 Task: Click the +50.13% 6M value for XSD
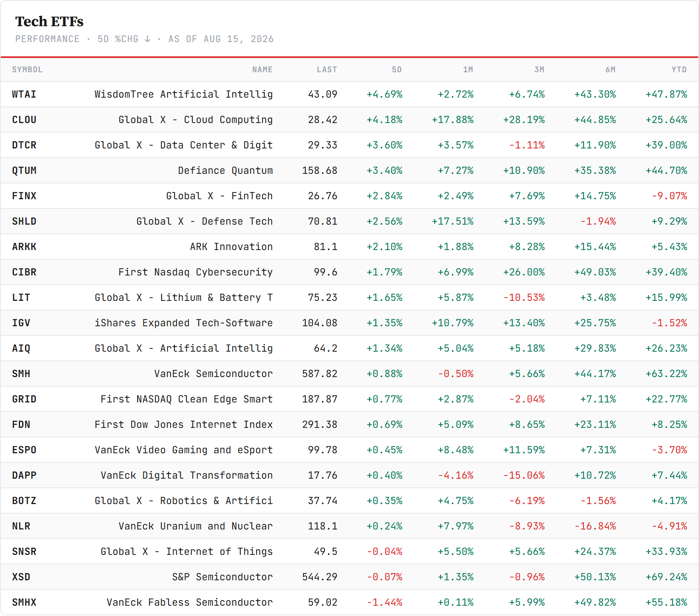pos(595,577)
